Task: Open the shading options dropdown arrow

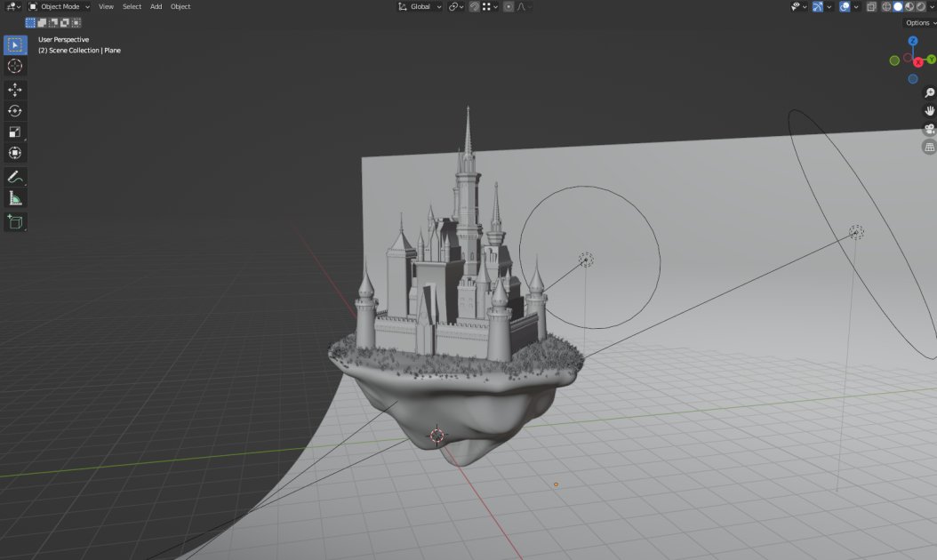Action: [932, 6]
